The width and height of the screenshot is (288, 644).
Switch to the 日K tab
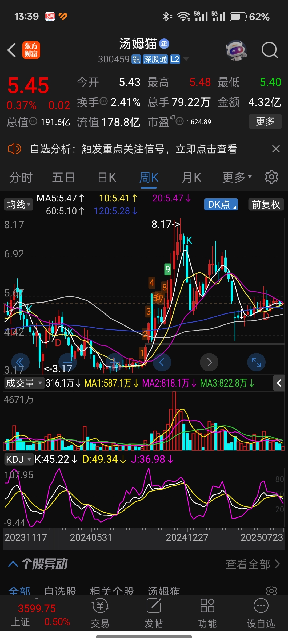tap(107, 178)
